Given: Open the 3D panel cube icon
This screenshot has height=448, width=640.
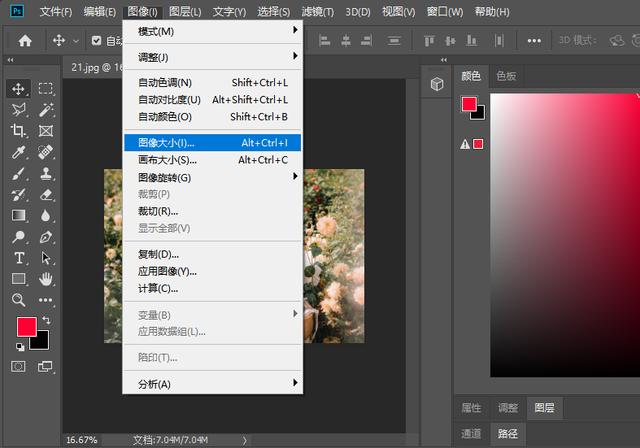Looking at the screenshot, I should (x=437, y=84).
